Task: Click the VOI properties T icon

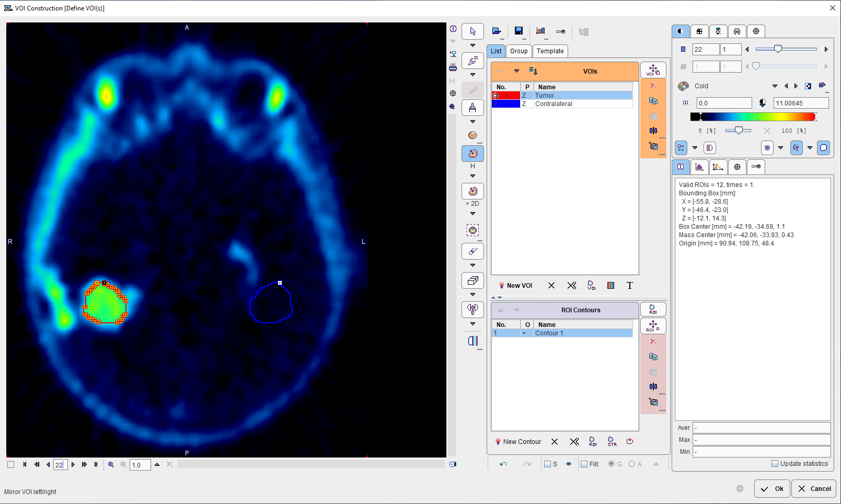Action: coord(630,286)
